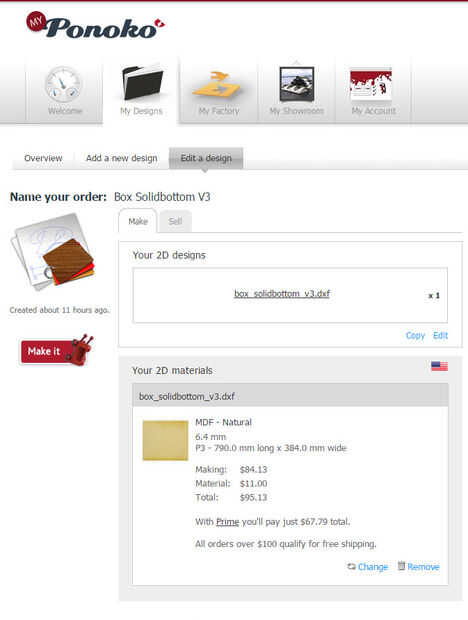Screen dimensions: 468x620
Task: Switch to the Overview tab
Action: click(x=43, y=158)
